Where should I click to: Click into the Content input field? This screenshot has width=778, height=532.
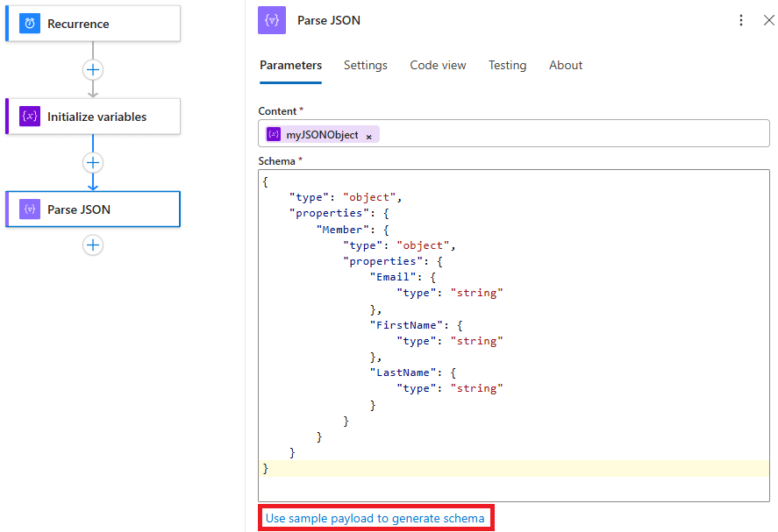click(x=513, y=133)
